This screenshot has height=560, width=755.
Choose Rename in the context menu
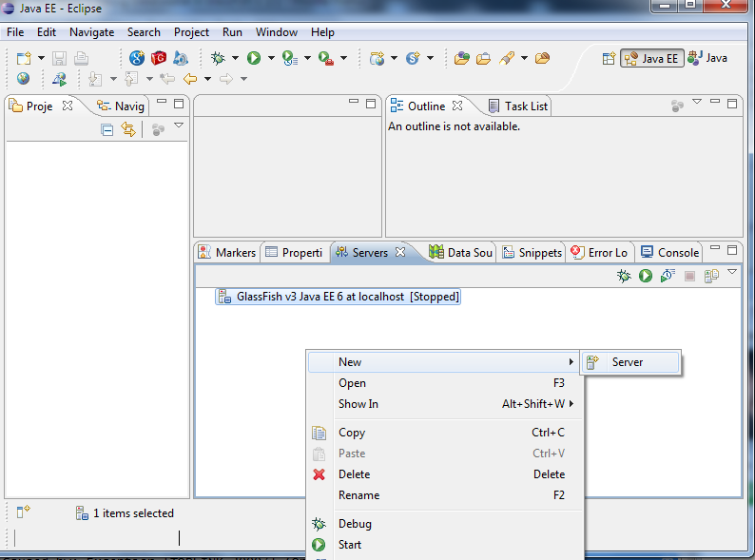pos(443,495)
